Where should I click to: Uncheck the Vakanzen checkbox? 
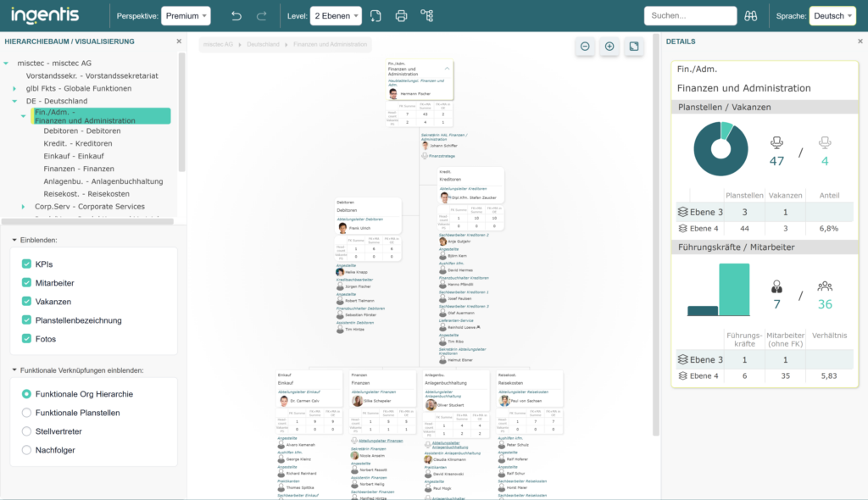click(26, 301)
